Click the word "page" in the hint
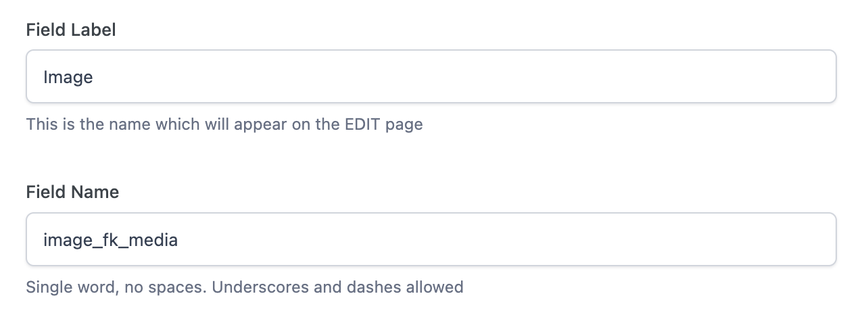This screenshot has height=319, width=868. (x=406, y=125)
